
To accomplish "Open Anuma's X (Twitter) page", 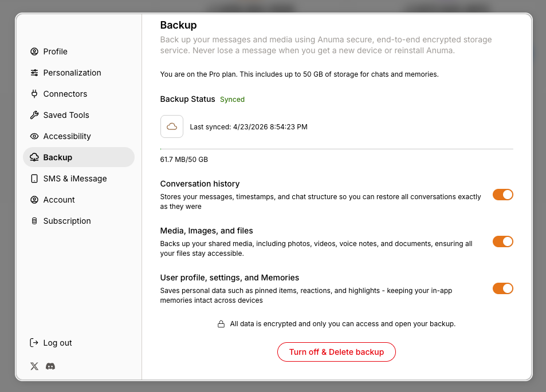I will [34, 366].
